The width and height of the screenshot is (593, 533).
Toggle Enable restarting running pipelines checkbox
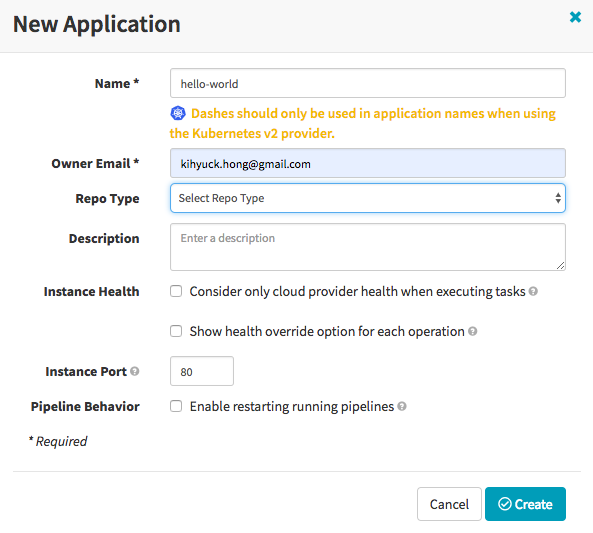[176, 406]
